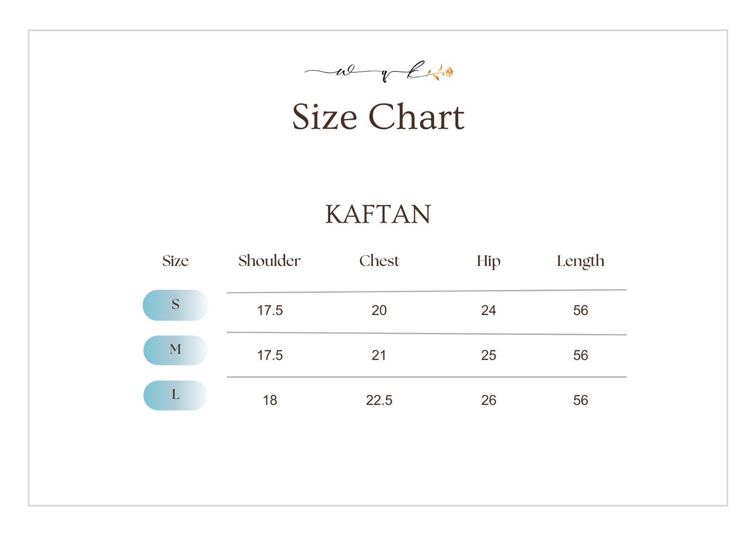756x536 pixels.
Task: Click the cursive logo with golden flower
Action: point(379,72)
